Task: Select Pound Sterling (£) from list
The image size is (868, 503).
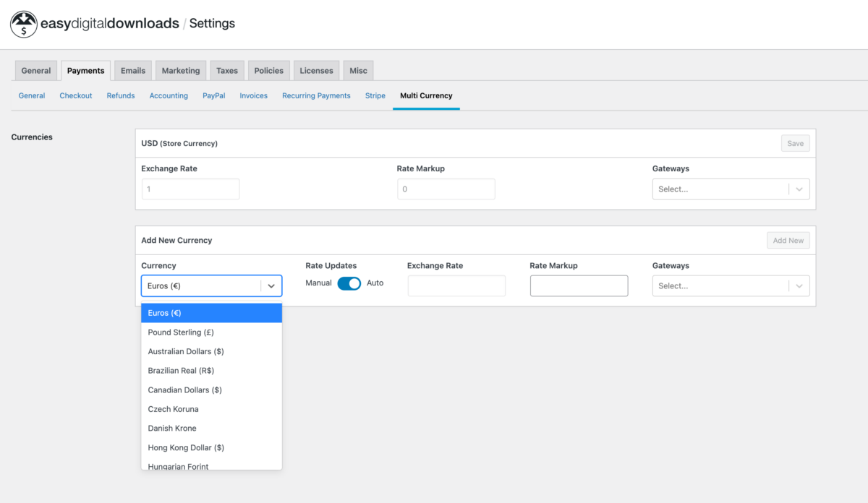Action: coord(181,332)
